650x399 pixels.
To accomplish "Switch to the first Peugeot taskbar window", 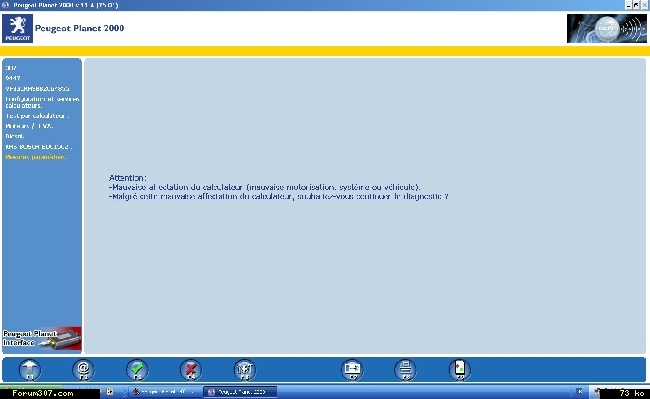I will point(165,392).
